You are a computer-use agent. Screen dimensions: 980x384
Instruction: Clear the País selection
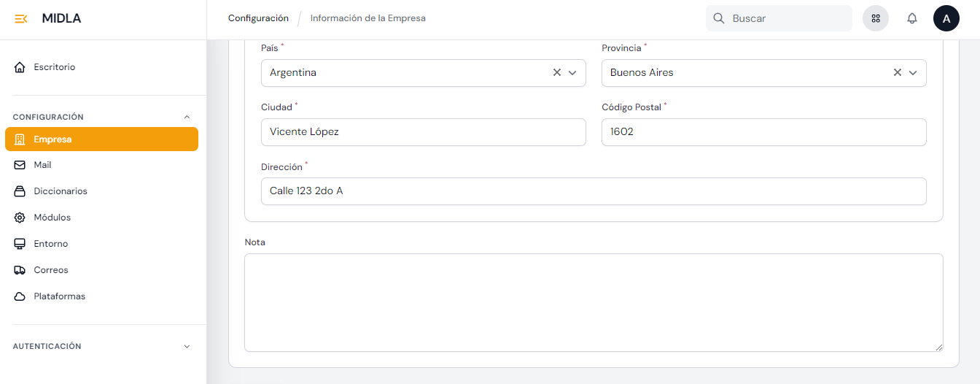557,72
